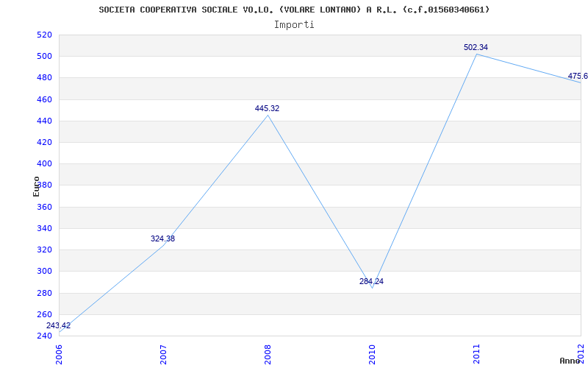
Task: Click the 2012 x-axis year label
Action: click(581, 355)
